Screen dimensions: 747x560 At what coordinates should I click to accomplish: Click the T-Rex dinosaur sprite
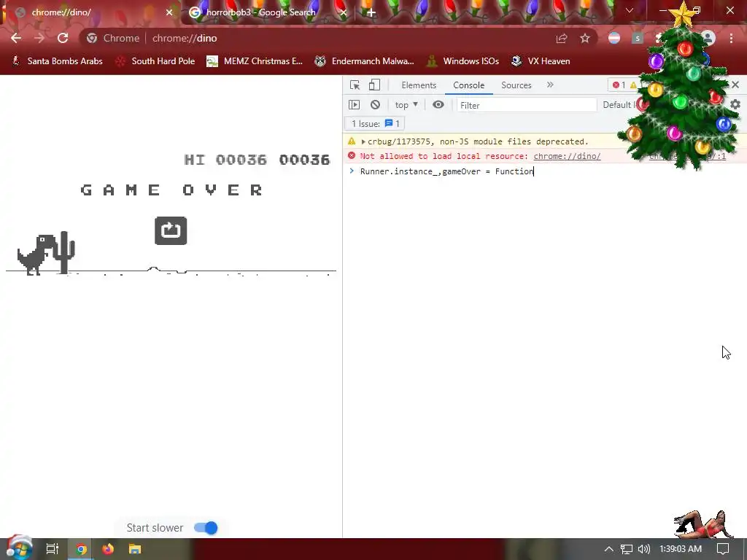[36, 254]
